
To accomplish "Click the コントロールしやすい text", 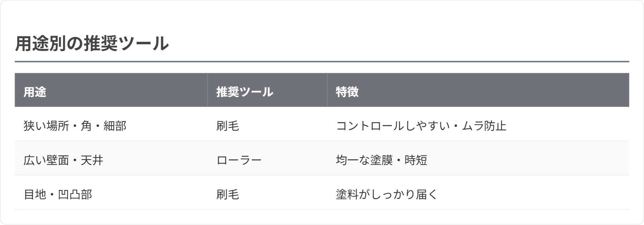I will tap(392, 126).
